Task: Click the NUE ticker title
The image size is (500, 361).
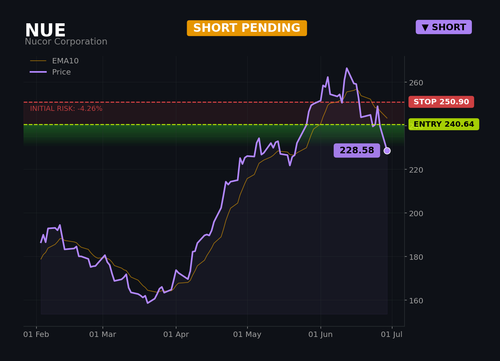Action: tap(45, 30)
